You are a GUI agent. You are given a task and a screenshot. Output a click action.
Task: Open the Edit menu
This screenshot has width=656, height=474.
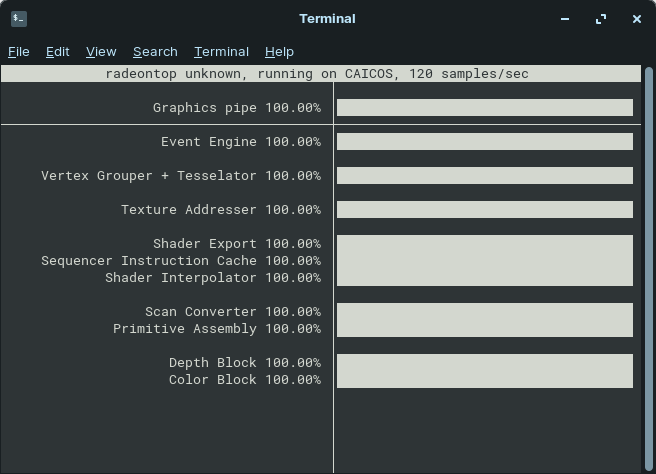(x=58, y=52)
